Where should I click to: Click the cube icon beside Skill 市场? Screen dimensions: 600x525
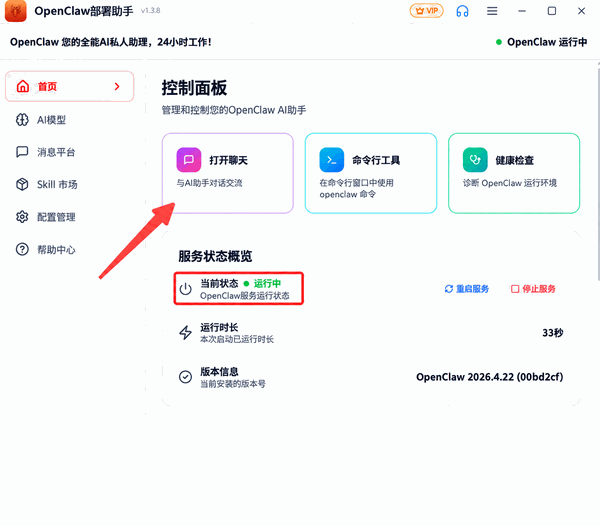click(x=22, y=184)
